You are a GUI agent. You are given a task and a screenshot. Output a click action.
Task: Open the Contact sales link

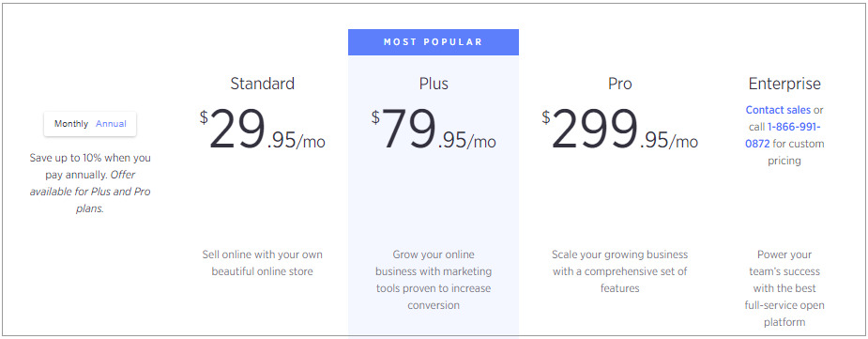point(778,110)
